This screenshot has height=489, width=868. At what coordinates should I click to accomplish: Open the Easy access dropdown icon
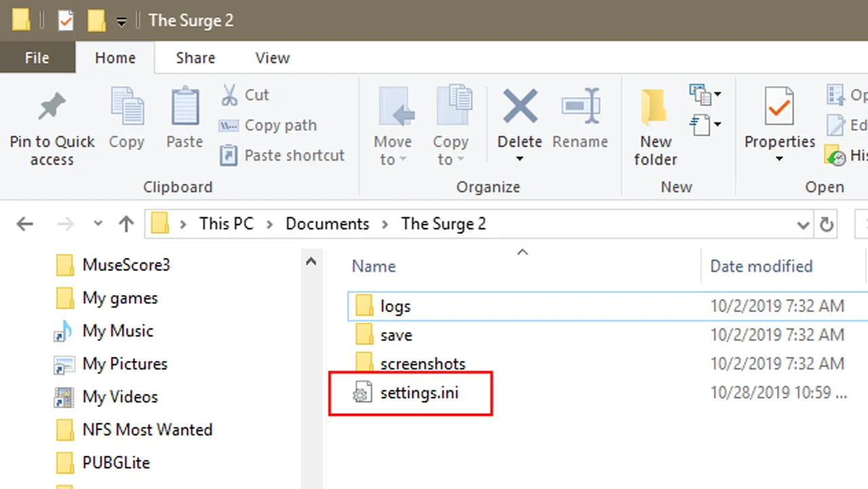click(705, 125)
